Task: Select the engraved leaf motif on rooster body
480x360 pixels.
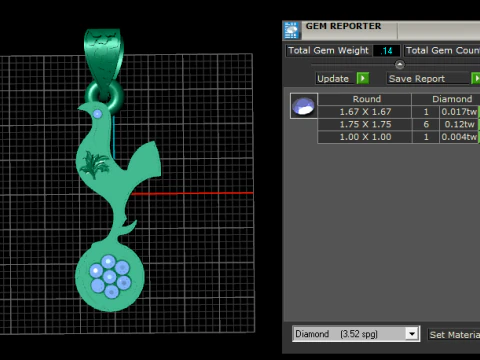Action: point(94,164)
